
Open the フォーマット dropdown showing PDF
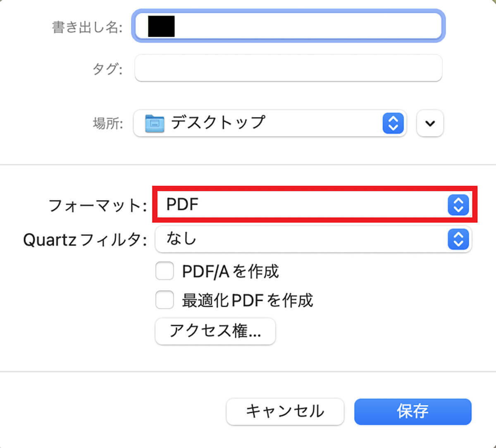pos(302,205)
